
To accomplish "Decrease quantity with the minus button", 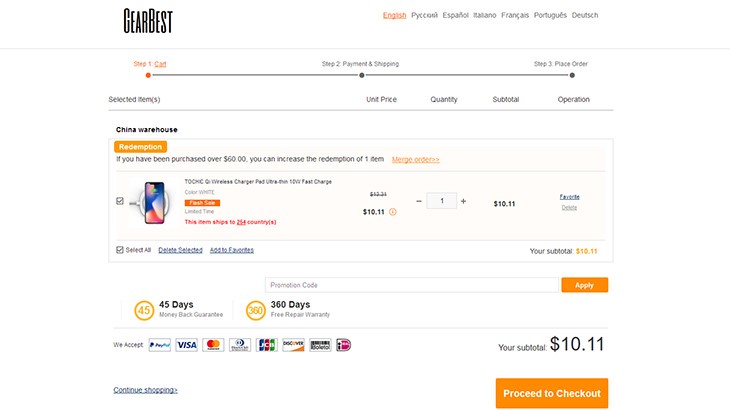I will (x=419, y=201).
